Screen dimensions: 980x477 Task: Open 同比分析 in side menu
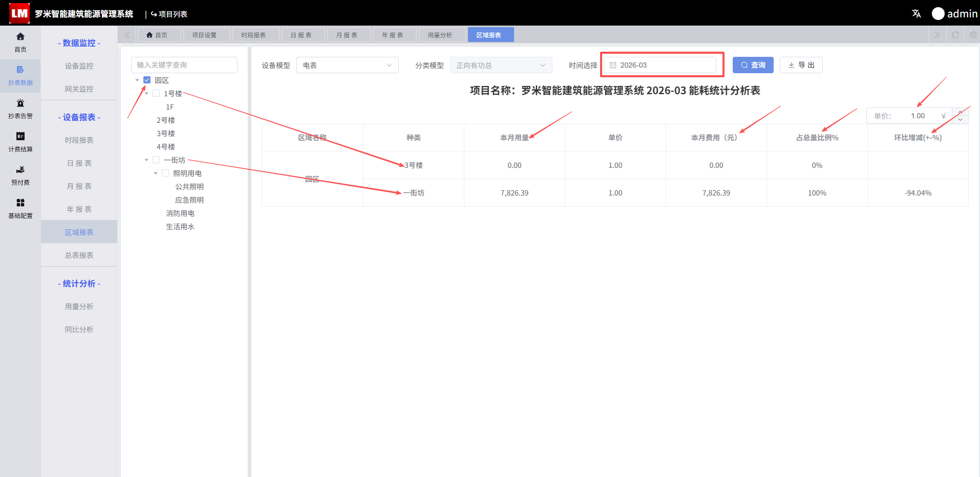[x=79, y=329]
